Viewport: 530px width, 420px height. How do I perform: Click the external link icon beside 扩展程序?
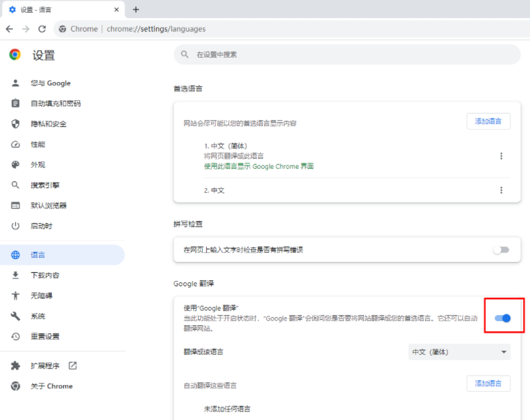(x=73, y=366)
